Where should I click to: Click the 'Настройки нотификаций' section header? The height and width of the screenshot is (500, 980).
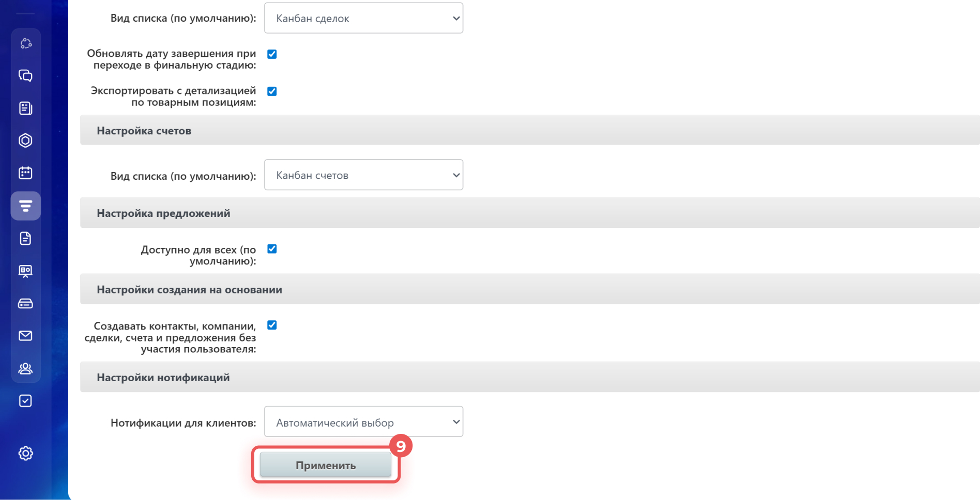point(163,378)
